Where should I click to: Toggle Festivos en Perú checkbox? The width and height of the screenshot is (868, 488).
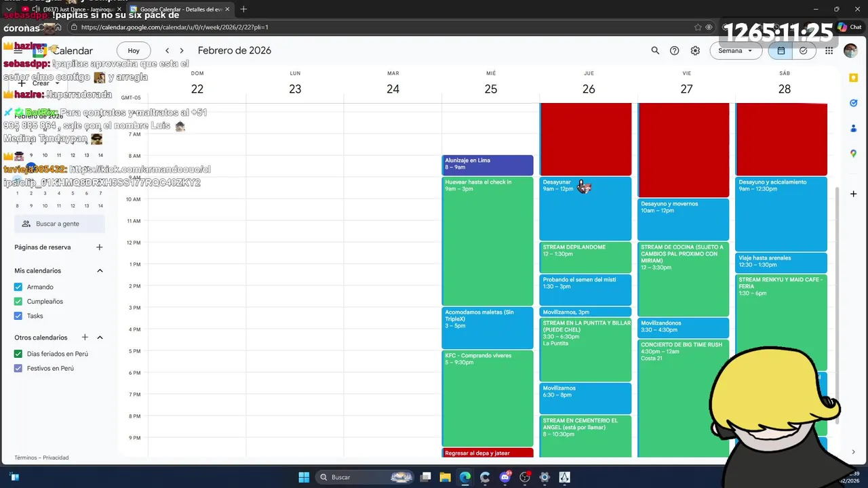pyautogui.click(x=18, y=369)
